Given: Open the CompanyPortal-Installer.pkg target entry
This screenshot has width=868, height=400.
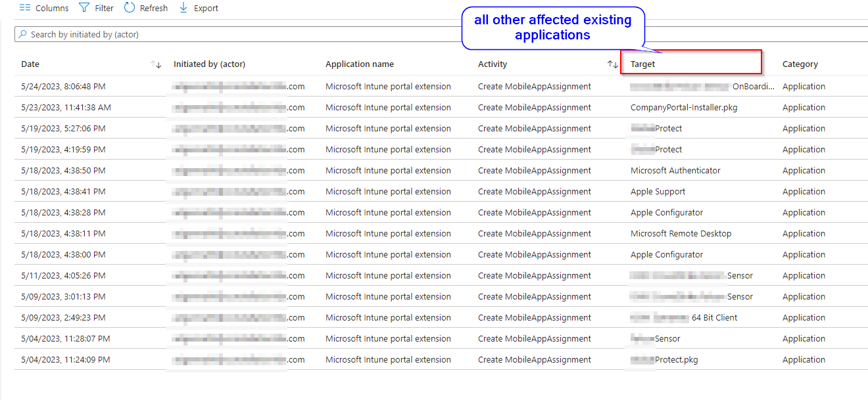Looking at the screenshot, I should pyautogui.click(x=684, y=108).
